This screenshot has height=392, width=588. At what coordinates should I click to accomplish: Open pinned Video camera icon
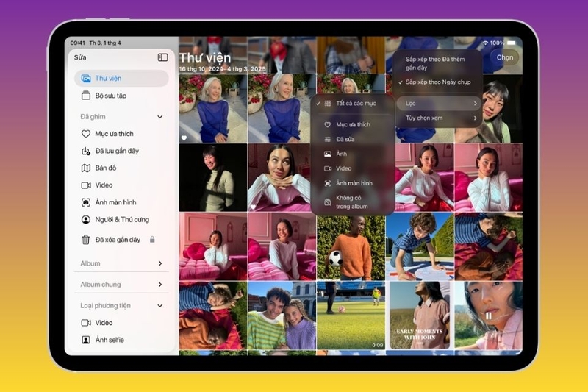point(86,185)
